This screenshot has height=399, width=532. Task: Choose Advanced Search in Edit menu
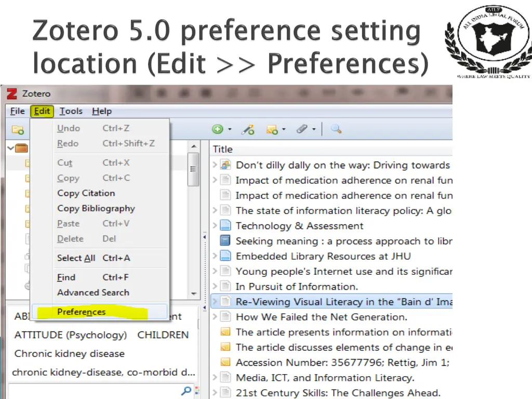[100, 292]
